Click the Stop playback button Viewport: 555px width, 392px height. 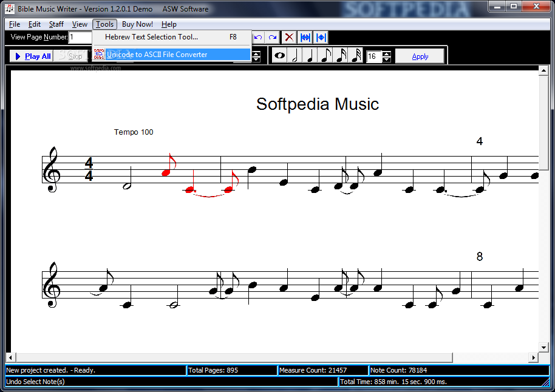pyautogui.click(x=72, y=56)
